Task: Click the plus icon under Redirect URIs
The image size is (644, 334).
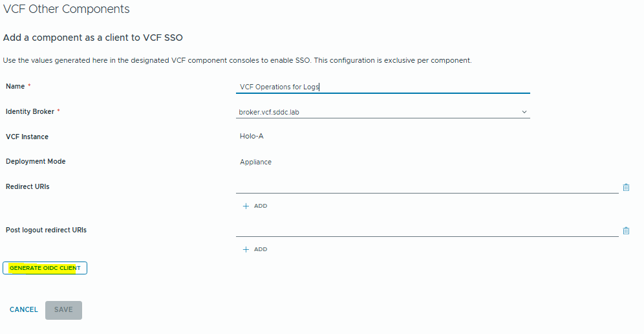Action: point(246,206)
